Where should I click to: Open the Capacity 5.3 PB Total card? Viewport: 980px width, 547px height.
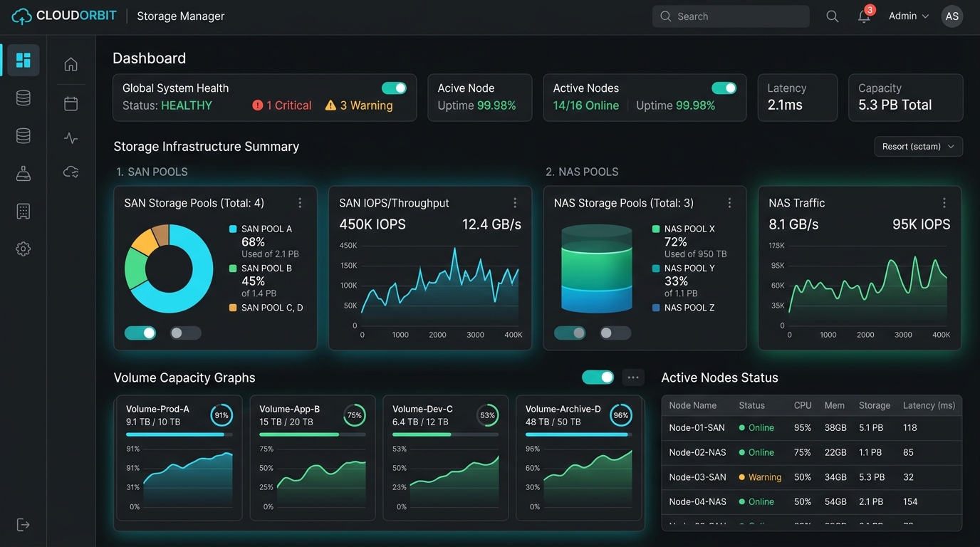click(906, 98)
